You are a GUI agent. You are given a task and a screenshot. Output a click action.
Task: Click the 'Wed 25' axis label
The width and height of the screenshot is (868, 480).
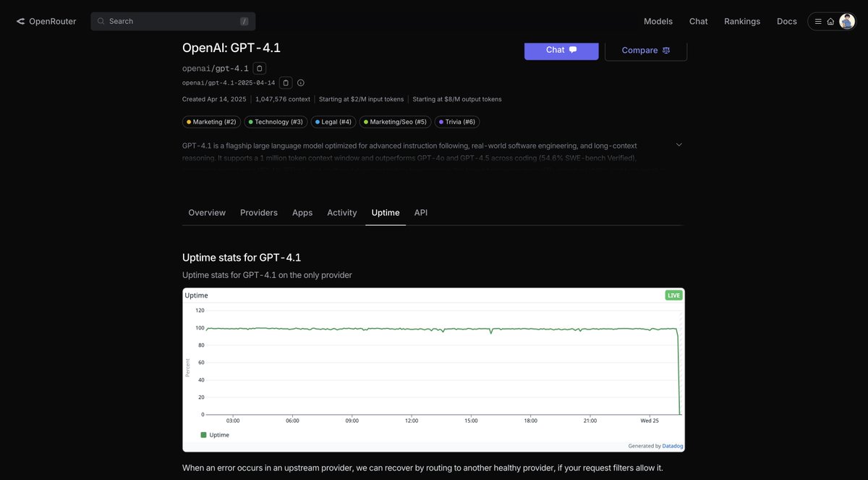coord(650,421)
